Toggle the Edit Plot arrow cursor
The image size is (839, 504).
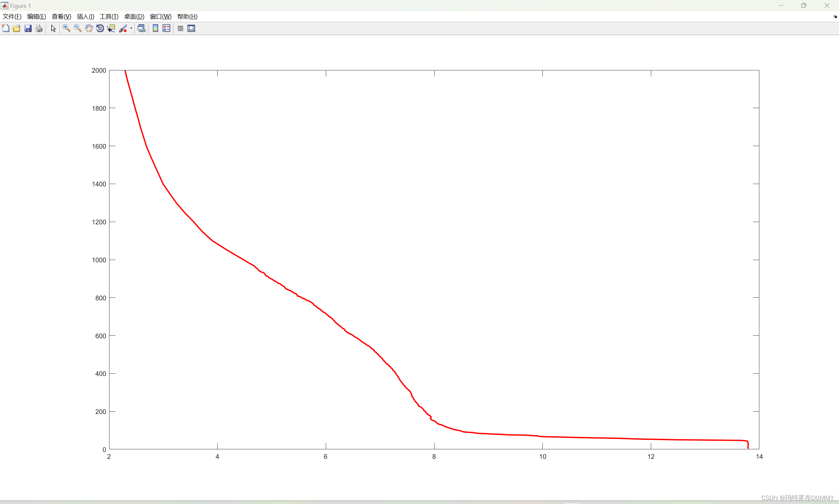tap(53, 28)
